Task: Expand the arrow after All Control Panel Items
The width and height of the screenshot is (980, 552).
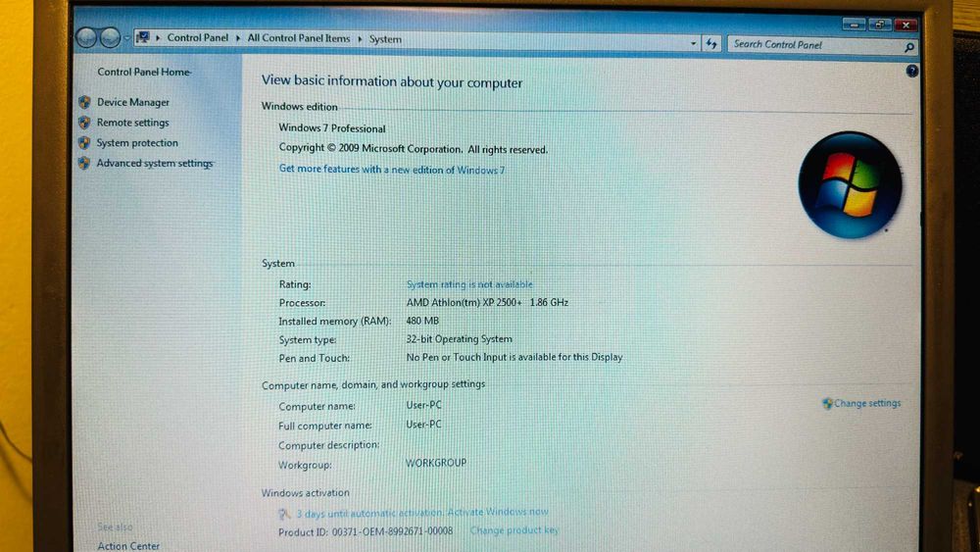Action: tap(360, 39)
